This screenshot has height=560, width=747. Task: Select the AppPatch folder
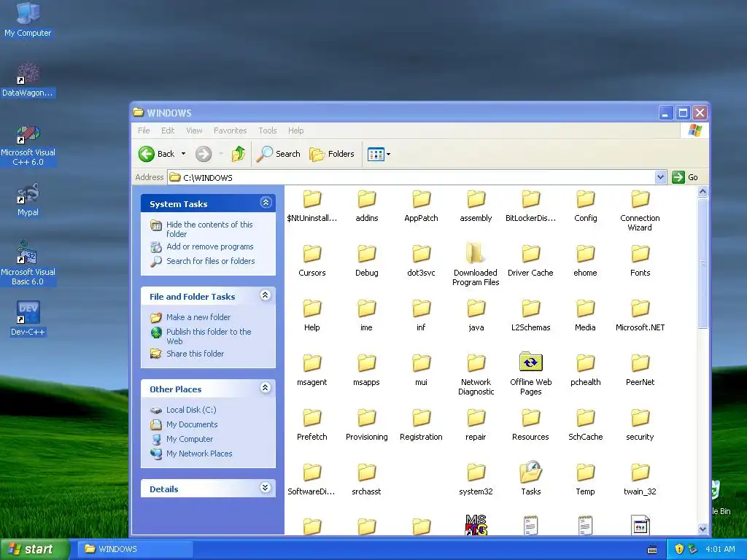point(421,206)
